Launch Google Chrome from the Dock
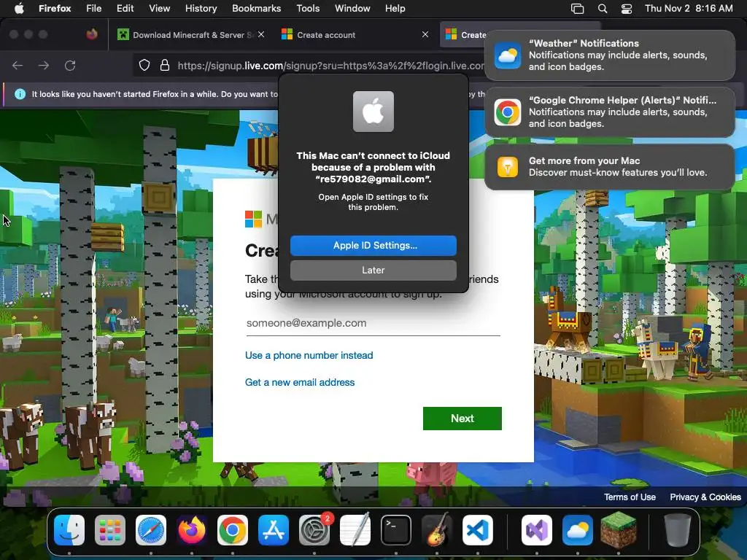The height and width of the screenshot is (560, 747). point(233,530)
